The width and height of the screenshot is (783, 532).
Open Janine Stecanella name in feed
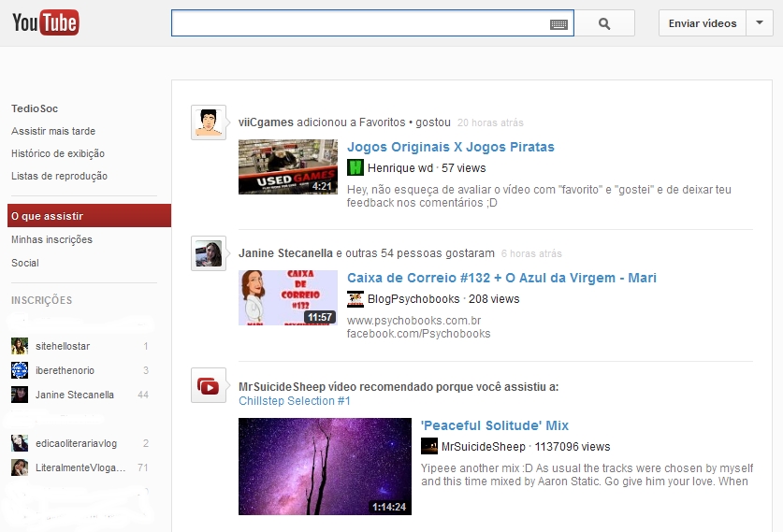[285, 253]
